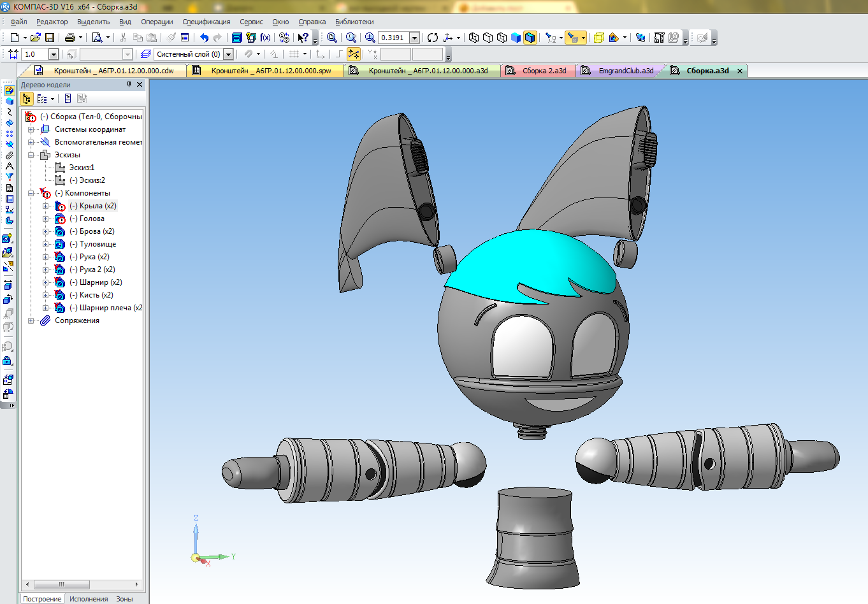Create a new document with the New icon
This screenshot has height=604, width=868.
click(x=14, y=38)
